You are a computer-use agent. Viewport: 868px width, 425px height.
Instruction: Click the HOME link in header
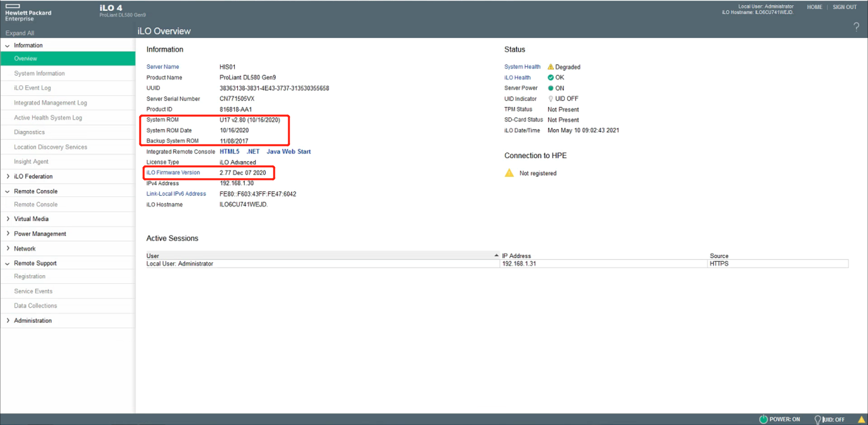pos(814,7)
